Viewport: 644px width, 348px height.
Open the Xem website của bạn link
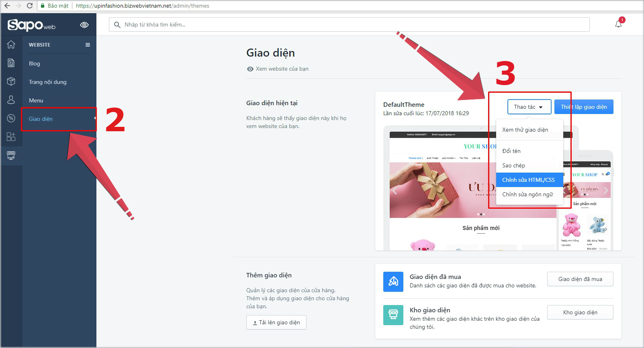pyautogui.click(x=282, y=69)
